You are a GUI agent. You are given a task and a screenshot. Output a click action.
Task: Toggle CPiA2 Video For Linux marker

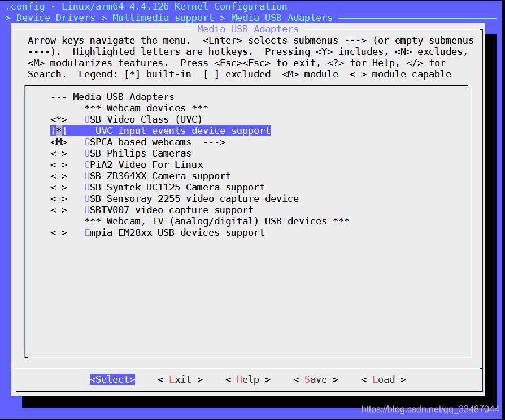[59, 164]
